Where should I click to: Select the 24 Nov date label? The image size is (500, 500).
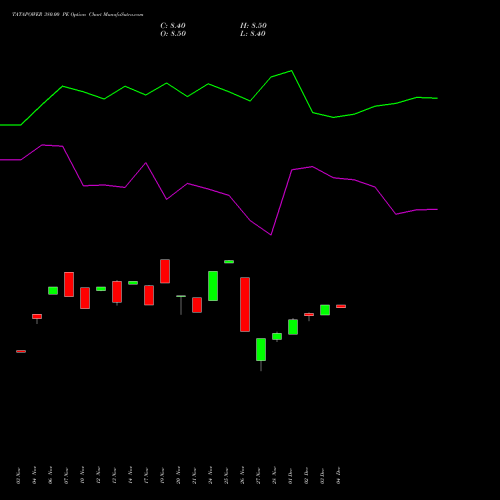click(x=210, y=475)
